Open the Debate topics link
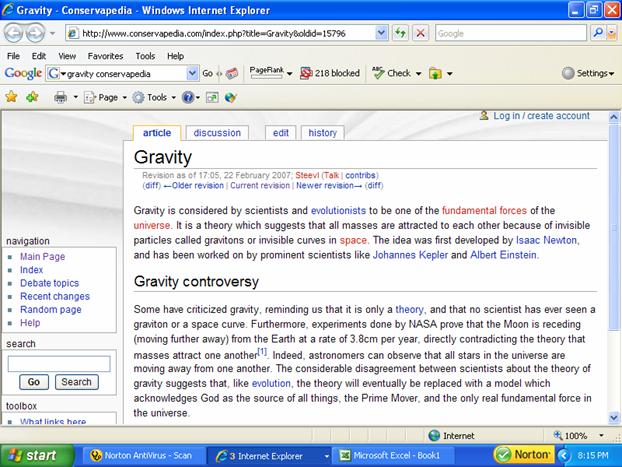 click(x=50, y=283)
